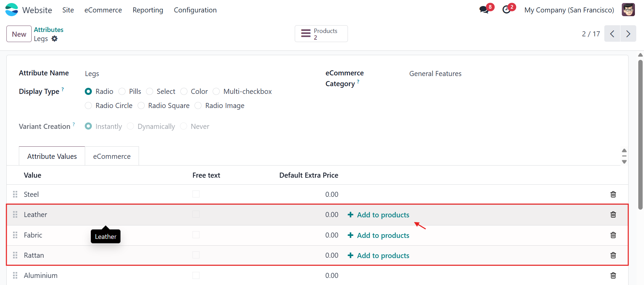Click Add to products for Leather
The width and height of the screenshot is (644, 285).
pos(379,215)
